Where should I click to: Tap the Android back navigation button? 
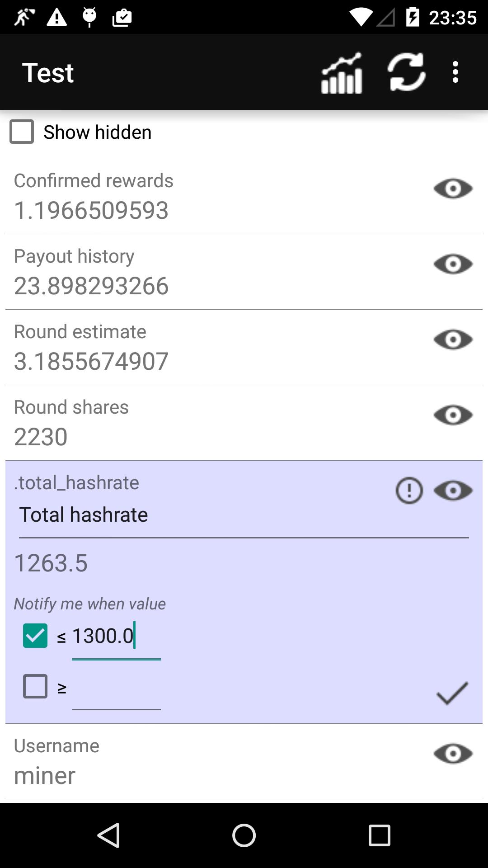pyautogui.click(x=108, y=835)
